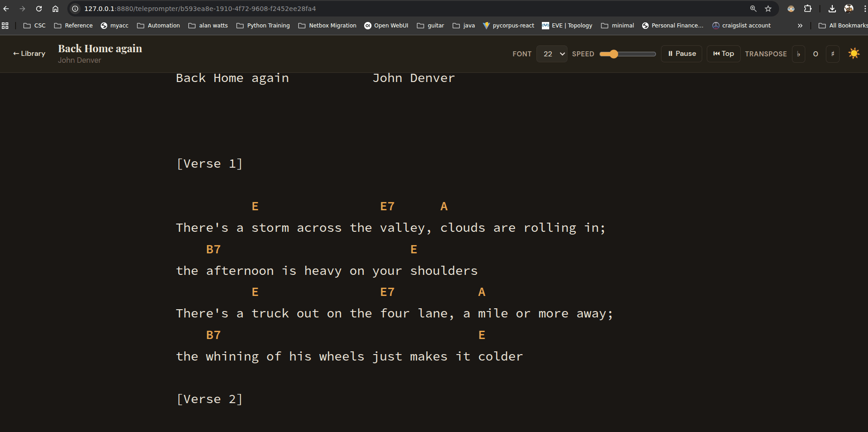
Task: Click the lyric 'the whining of his wheels'
Action: (270, 356)
